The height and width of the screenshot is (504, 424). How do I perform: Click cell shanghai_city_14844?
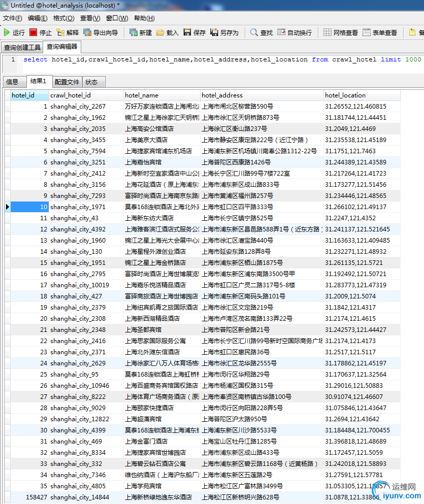tap(86, 497)
